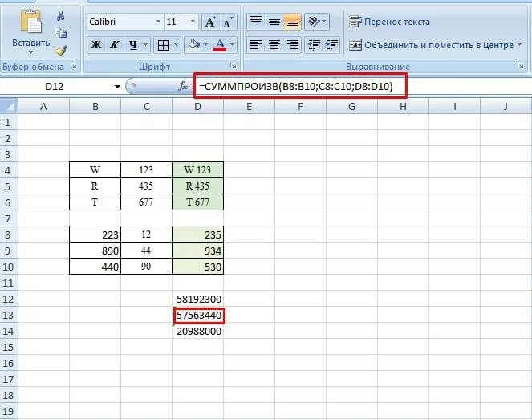532x420 pixels.
Task: Click the Select All corner button
Action: click(9, 107)
